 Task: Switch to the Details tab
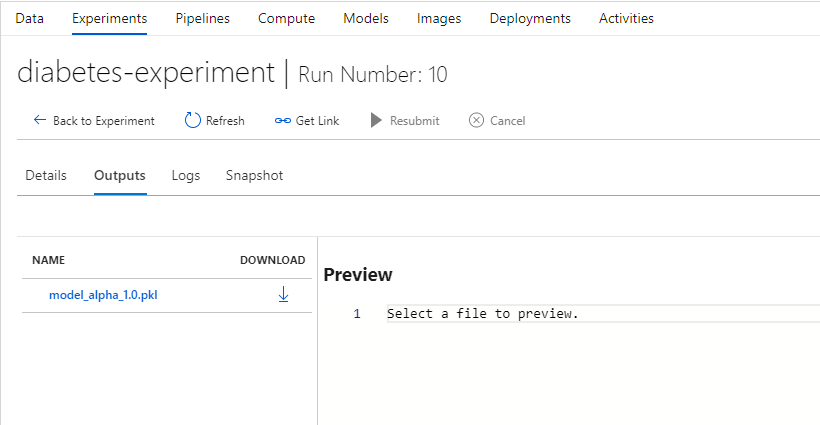click(x=46, y=175)
